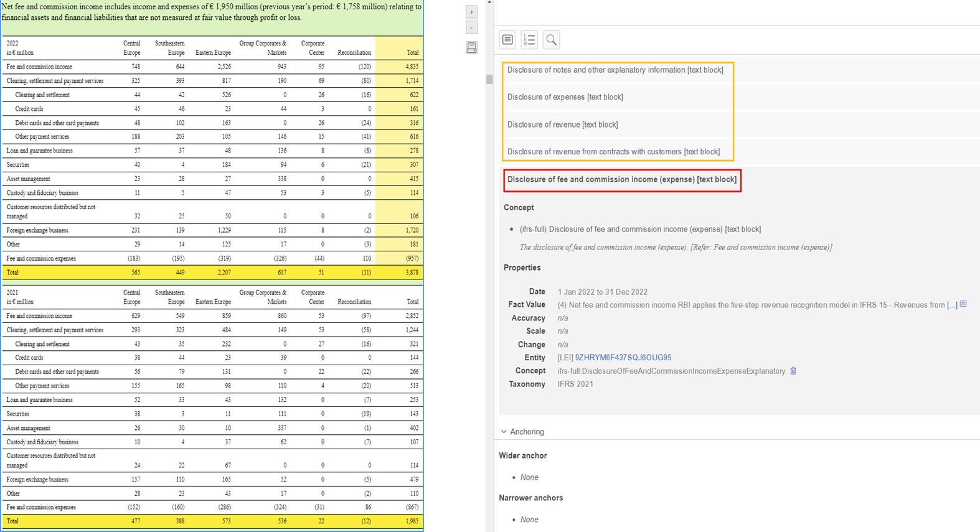
Task: Click the 2021 Total row value 1,985
Action: 412,521
